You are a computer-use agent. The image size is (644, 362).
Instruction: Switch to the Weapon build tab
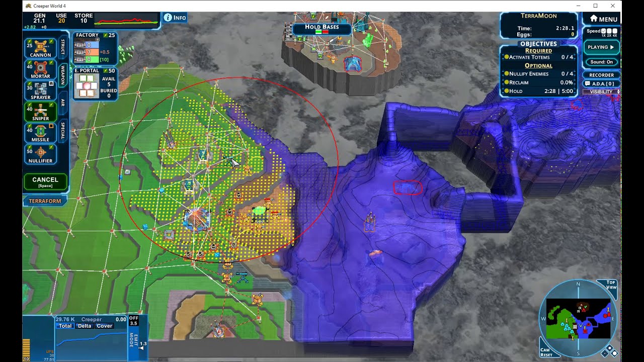click(x=63, y=74)
